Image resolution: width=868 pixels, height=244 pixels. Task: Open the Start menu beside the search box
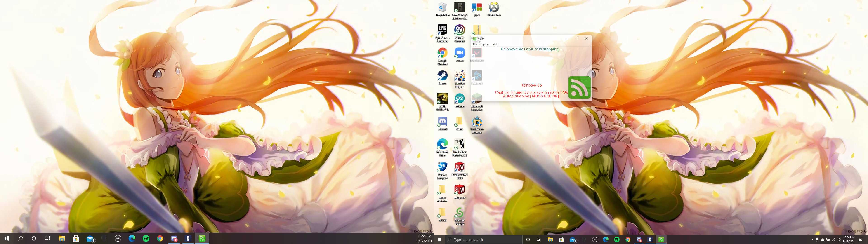point(439,240)
